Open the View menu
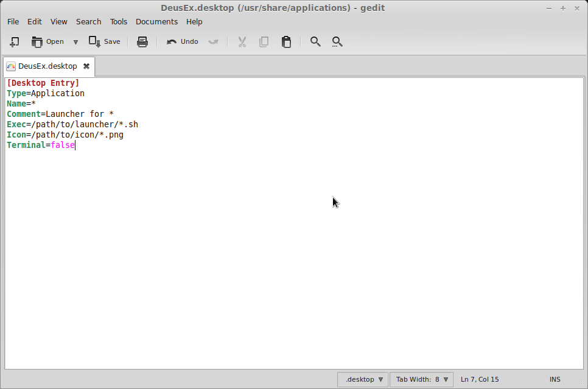The height and width of the screenshot is (389, 588). [59, 22]
